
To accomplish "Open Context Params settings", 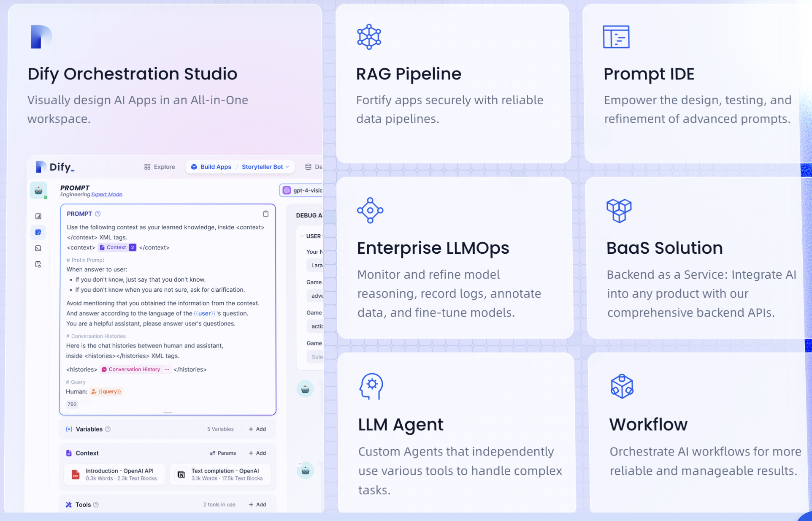I will pos(223,453).
